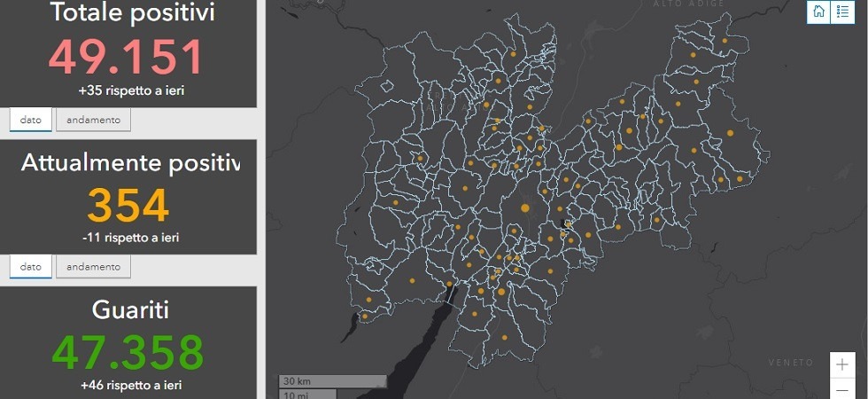
Task: Click the 'Totale positivi' panel heading
Action: pyautogui.click(x=131, y=12)
